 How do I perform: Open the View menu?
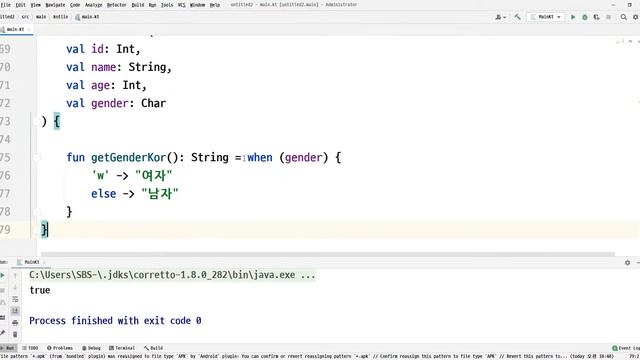click(x=36, y=5)
